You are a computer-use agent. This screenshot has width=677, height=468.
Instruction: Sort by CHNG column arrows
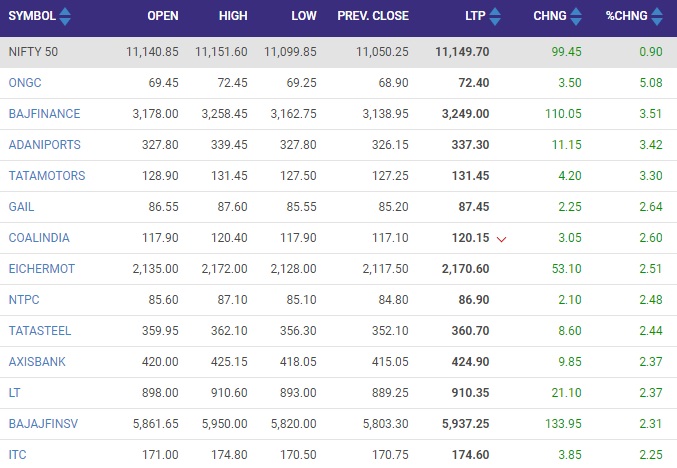[576, 16]
